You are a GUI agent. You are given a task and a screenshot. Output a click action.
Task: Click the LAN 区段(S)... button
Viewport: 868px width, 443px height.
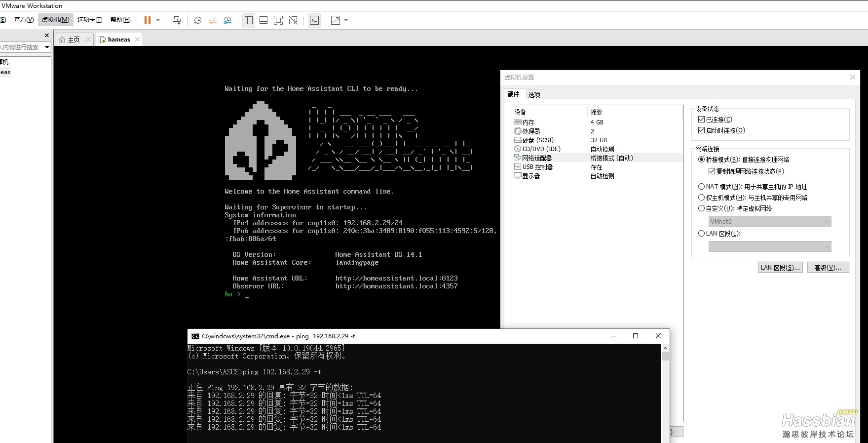point(780,267)
